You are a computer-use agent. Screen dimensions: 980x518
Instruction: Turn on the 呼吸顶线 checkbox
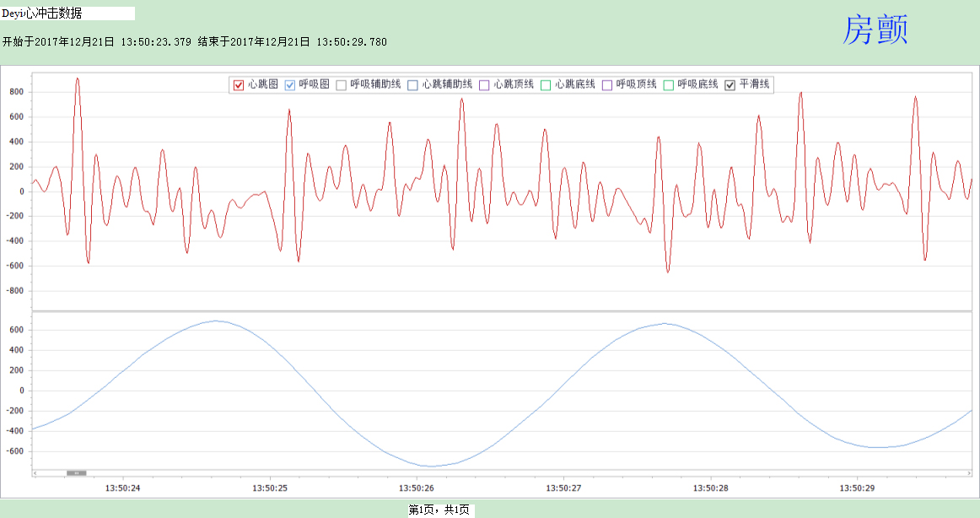(x=607, y=84)
